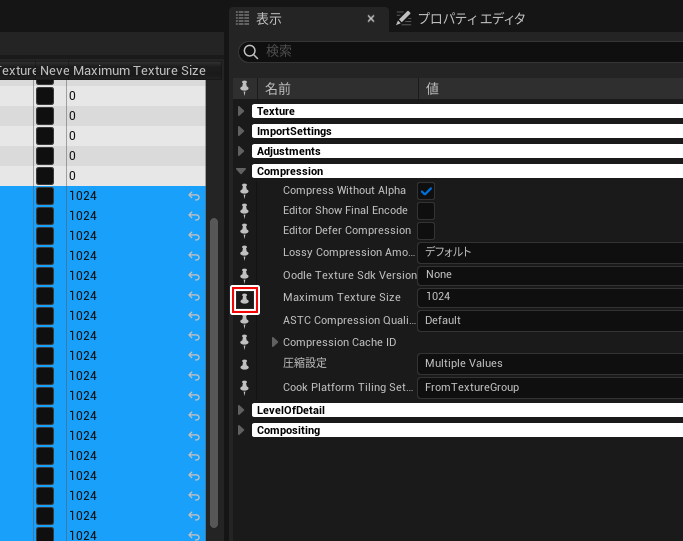Enable Editor Defer Compression checkbox
Image resolution: width=683 pixels, height=541 pixels.
point(426,231)
